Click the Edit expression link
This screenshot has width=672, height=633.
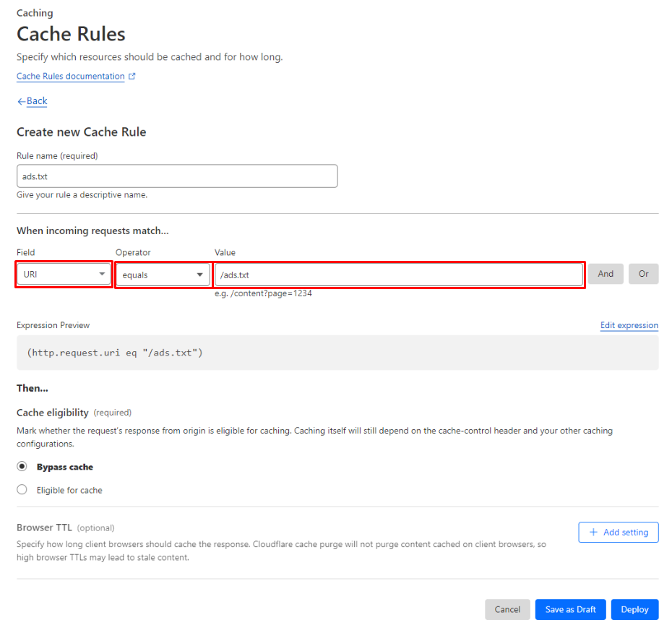click(x=629, y=325)
